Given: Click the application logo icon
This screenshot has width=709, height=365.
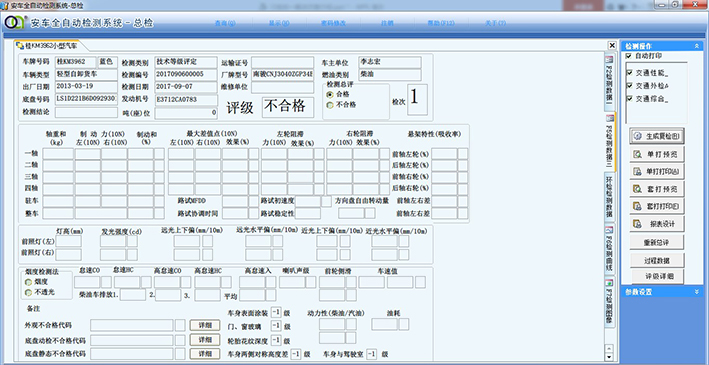Looking at the screenshot, I should tap(14, 23).
